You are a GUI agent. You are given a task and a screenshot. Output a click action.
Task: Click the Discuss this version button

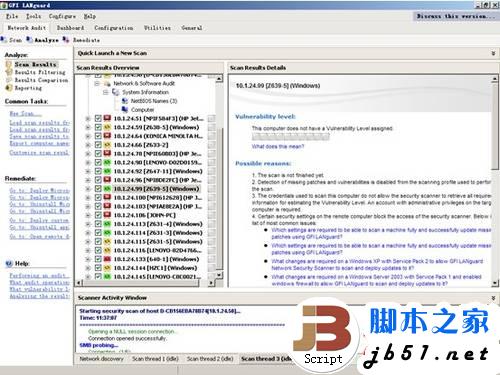coord(455,16)
